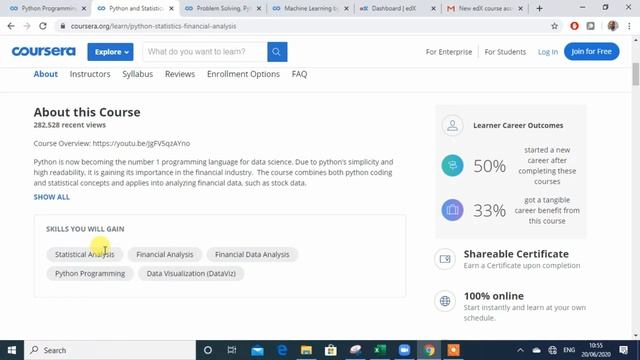The width and height of the screenshot is (640, 360).
Task: Click the 'What do you want to learn?' field
Action: pos(205,52)
